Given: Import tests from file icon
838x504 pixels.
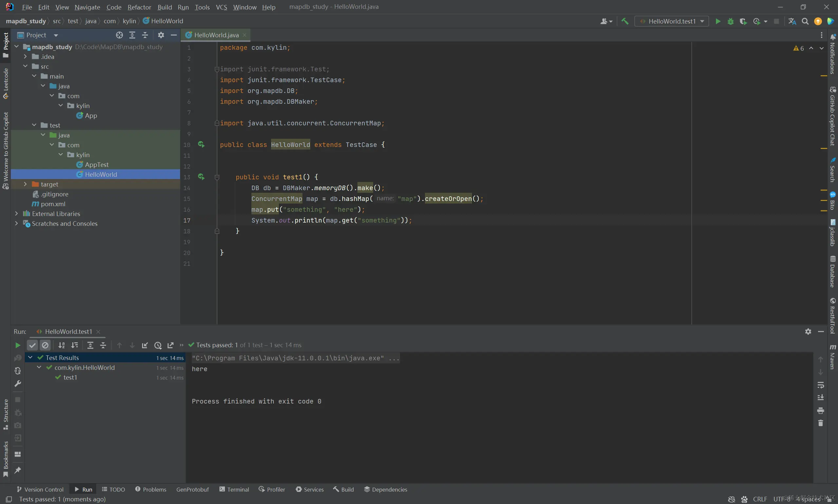Looking at the screenshot, I should pos(145,345).
